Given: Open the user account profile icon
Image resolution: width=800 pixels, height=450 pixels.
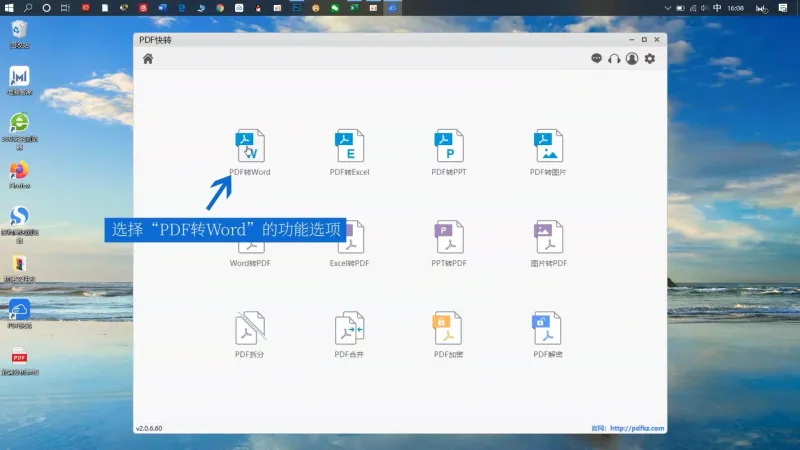Looking at the screenshot, I should (x=632, y=59).
